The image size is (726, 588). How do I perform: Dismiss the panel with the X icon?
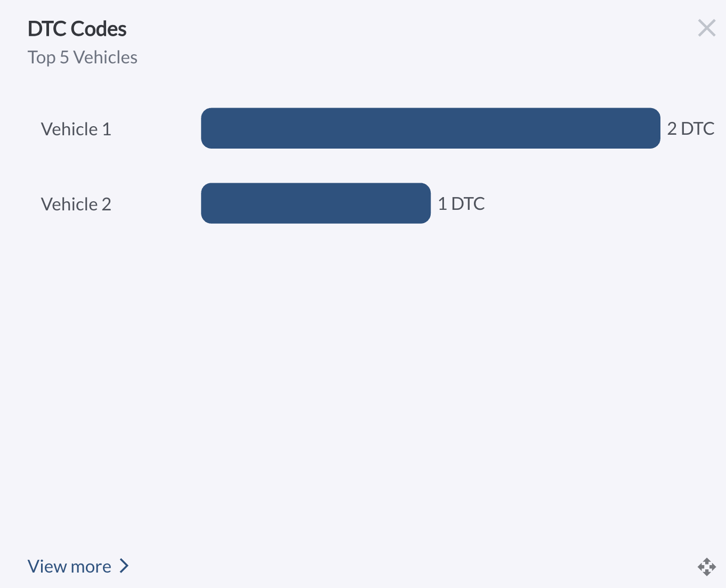pos(706,28)
